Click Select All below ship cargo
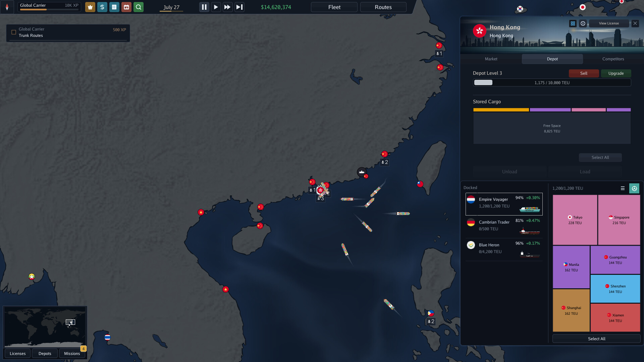The height and width of the screenshot is (362, 644). 596,339
